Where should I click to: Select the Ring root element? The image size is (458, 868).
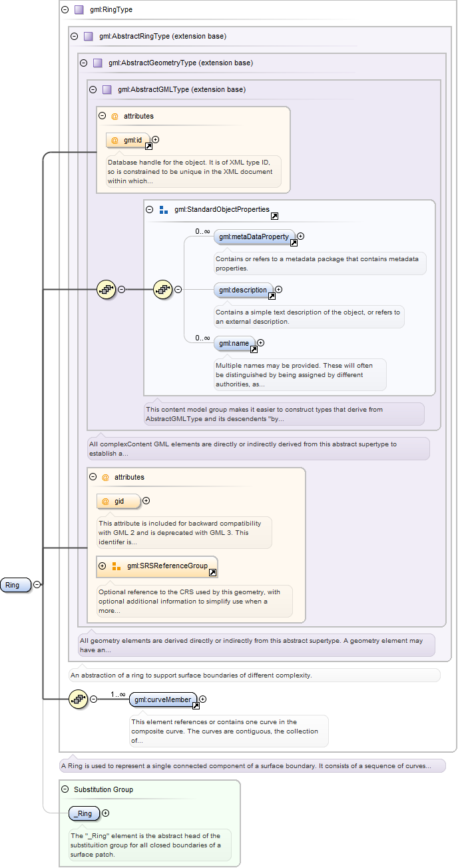pyautogui.click(x=16, y=585)
